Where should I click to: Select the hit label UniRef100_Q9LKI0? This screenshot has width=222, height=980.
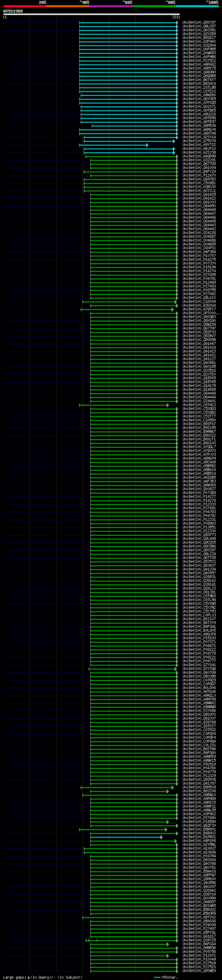[x=199, y=298]
